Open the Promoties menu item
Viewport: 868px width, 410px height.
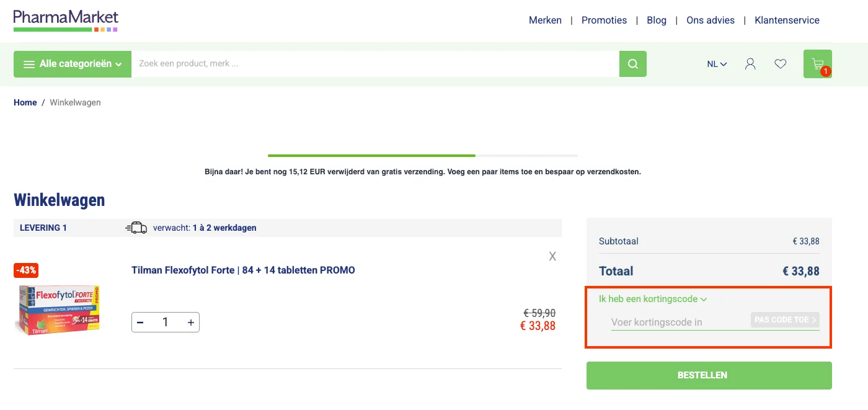pyautogui.click(x=604, y=20)
